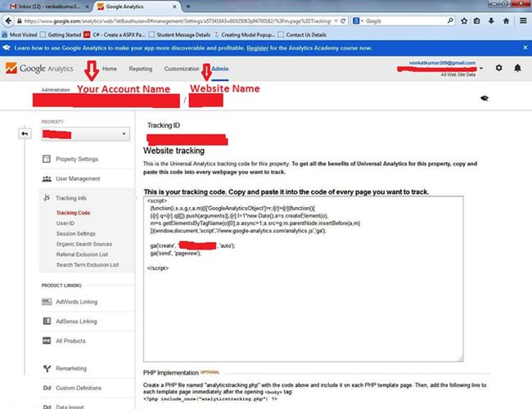Image resolution: width=532 pixels, height=409 pixels.
Task: Click the Google search box
Action: 405,21
